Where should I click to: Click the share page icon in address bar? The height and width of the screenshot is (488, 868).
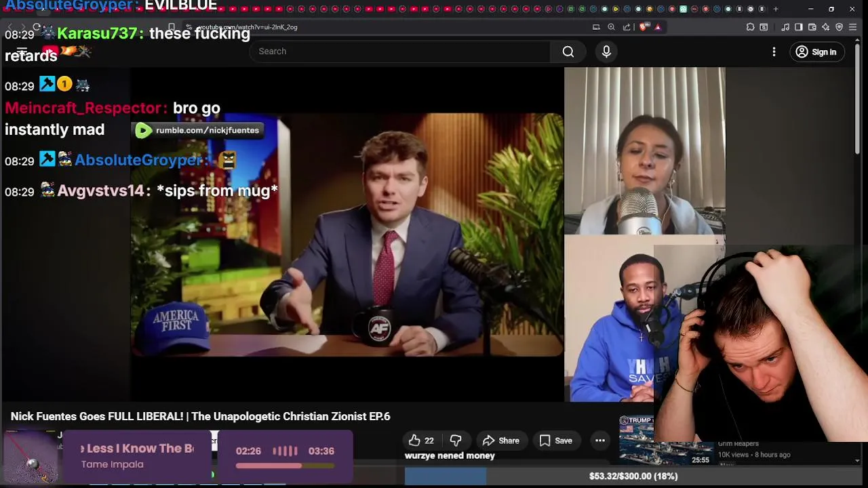[627, 27]
